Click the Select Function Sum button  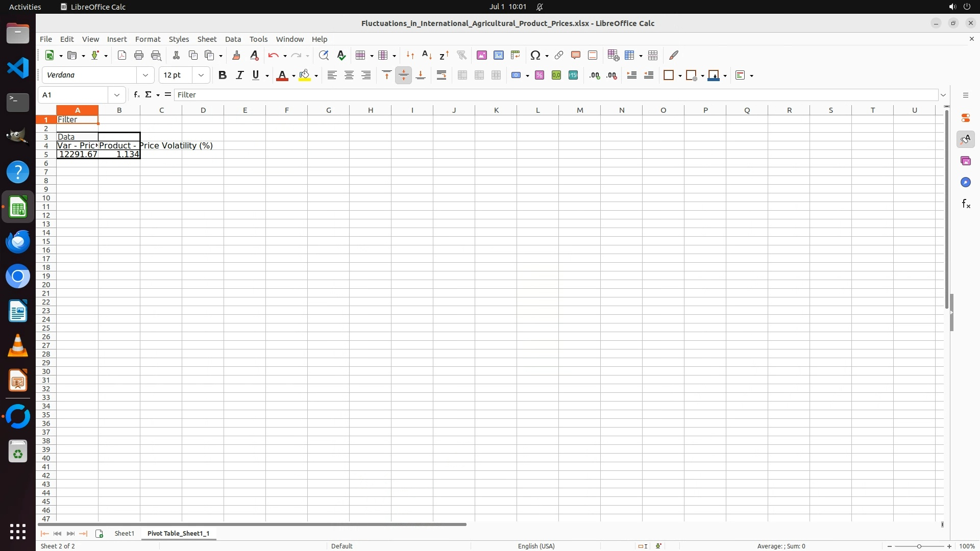tap(149, 95)
